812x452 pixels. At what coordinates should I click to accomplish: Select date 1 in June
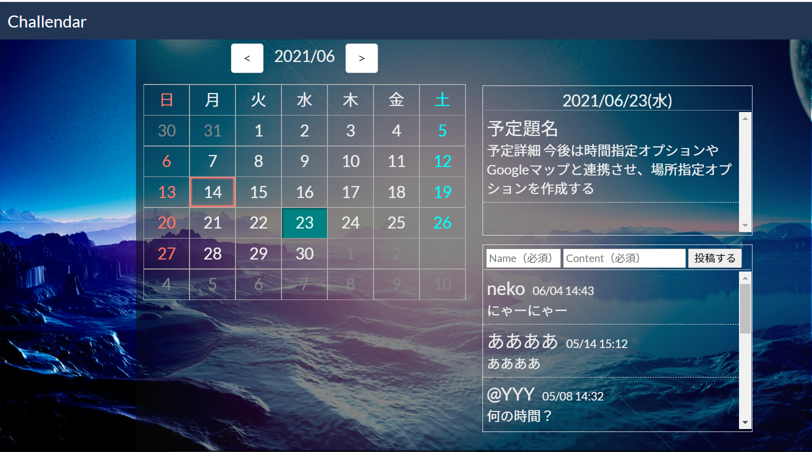point(258,130)
